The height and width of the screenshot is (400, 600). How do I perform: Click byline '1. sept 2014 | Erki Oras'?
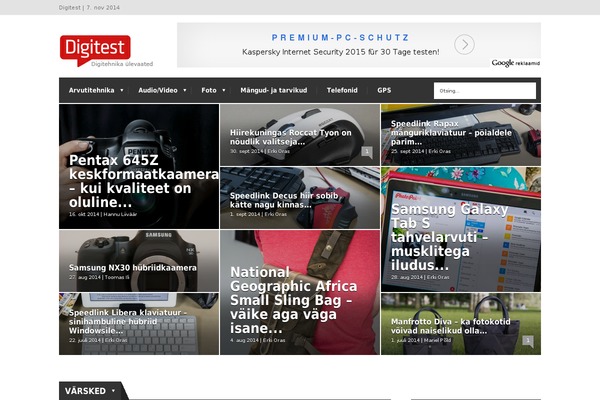pyautogui.click(x=258, y=214)
